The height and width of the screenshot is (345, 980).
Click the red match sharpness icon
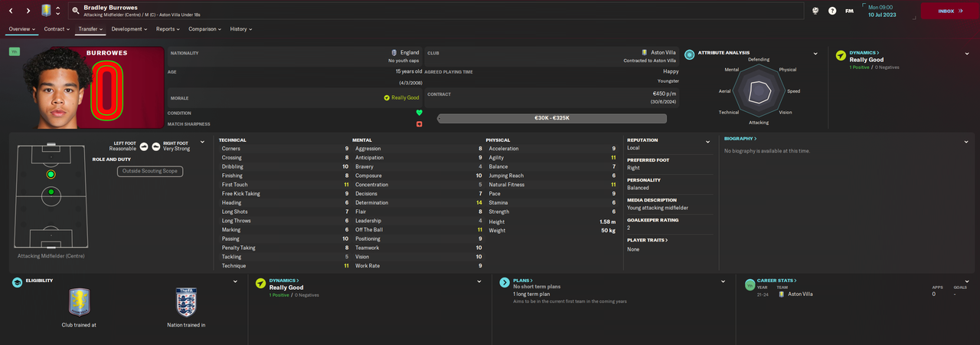(x=420, y=123)
